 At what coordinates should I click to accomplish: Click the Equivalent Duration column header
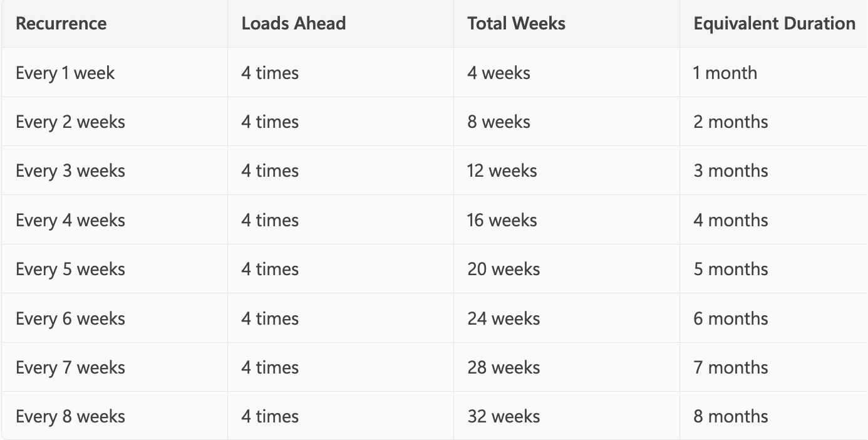point(774,24)
